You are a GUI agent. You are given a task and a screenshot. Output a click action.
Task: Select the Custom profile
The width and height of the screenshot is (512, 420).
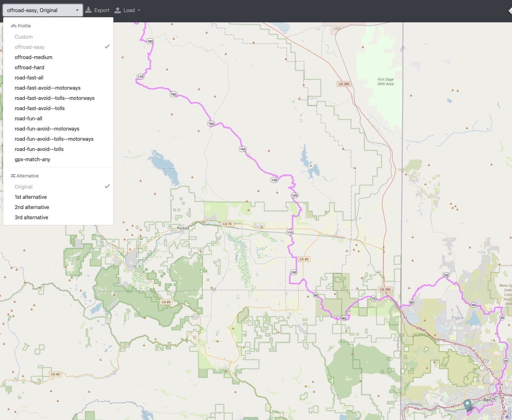(x=58, y=37)
